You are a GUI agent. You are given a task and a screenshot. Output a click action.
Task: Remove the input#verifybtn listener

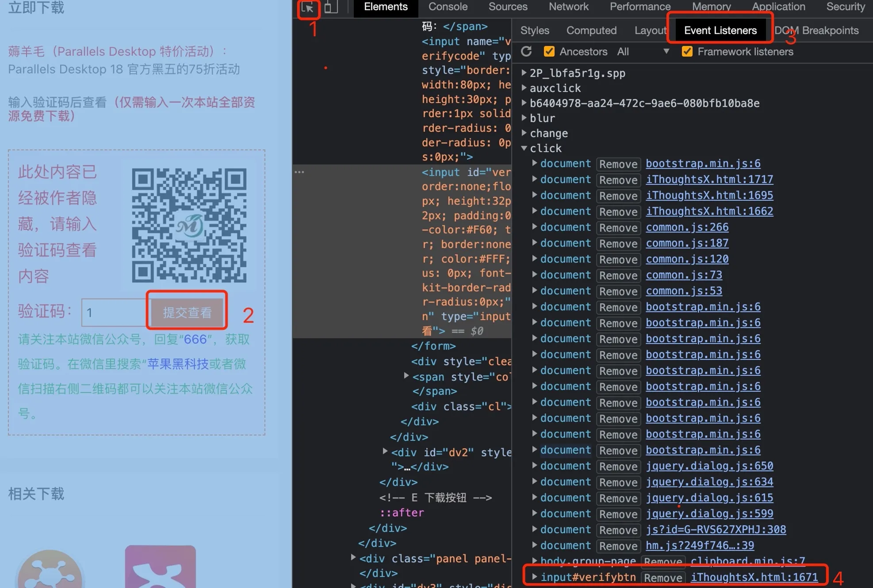pyautogui.click(x=663, y=578)
